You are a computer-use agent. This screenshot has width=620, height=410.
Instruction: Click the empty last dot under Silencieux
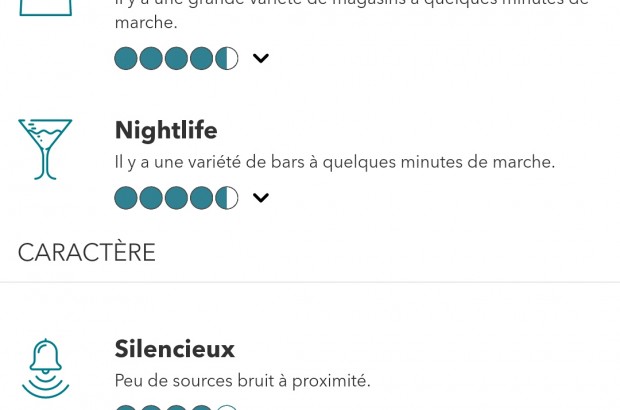(227, 407)
